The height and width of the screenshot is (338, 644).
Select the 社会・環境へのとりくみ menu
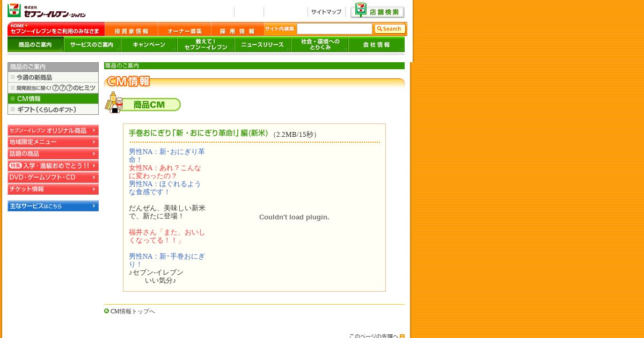tap(320, 45)
